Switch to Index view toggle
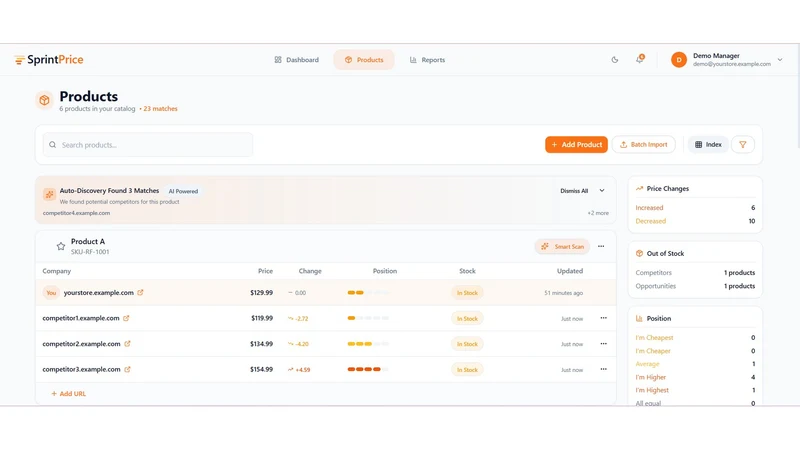The width and height of the screenshot is (800, 450). (x=708, y=144)
